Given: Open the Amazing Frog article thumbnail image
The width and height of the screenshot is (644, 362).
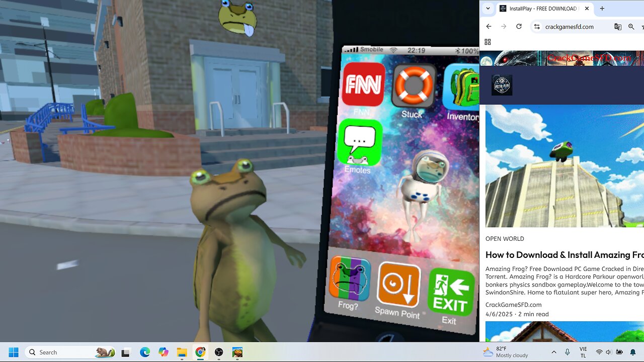Looking at the screenshot, I should [x=565, y=166].
